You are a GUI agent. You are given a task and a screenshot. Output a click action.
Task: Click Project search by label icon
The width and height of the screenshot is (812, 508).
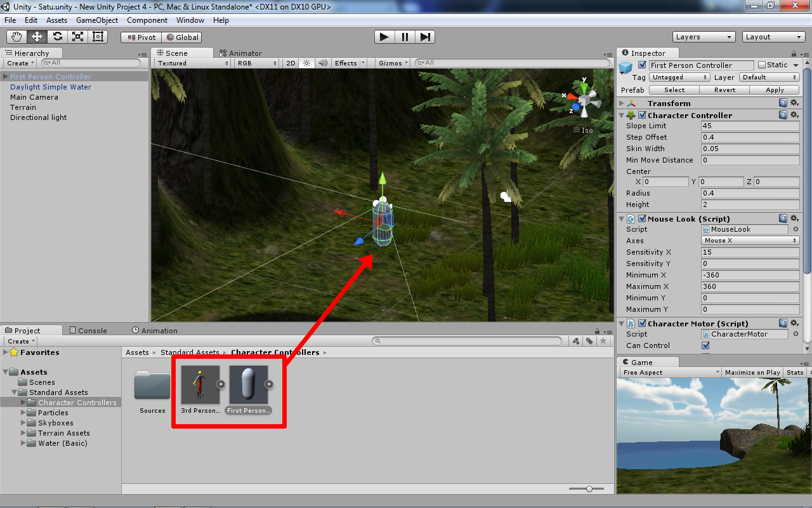coord(589,341)
